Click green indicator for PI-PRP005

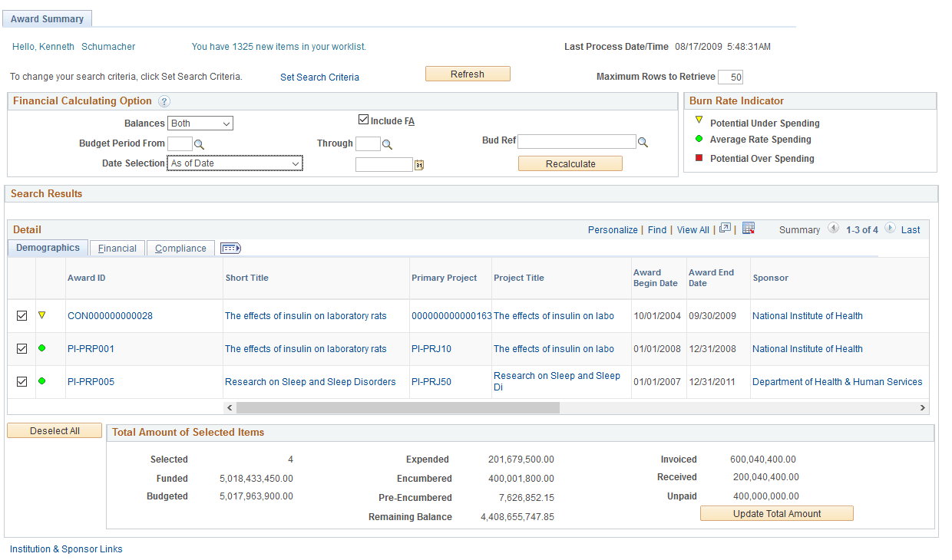pyautogui.click(x=42, y=380)
